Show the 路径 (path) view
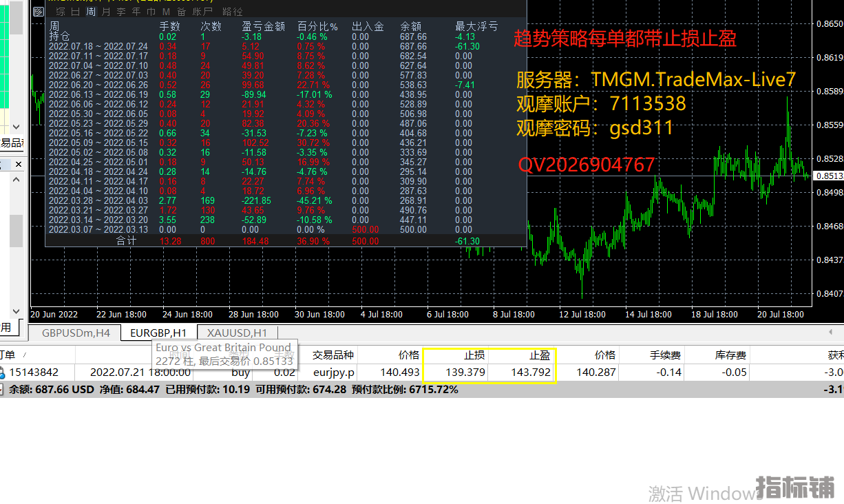 (233, 12)
